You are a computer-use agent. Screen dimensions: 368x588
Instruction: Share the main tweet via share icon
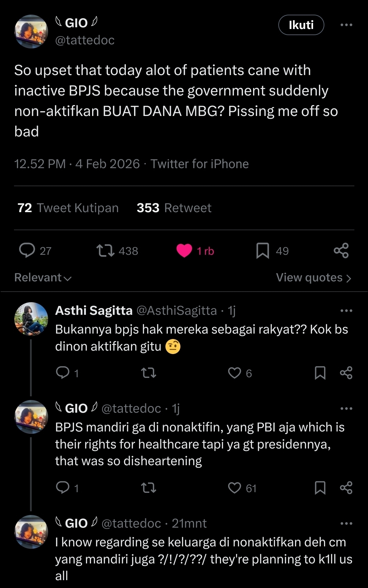(x=341, y=250)
